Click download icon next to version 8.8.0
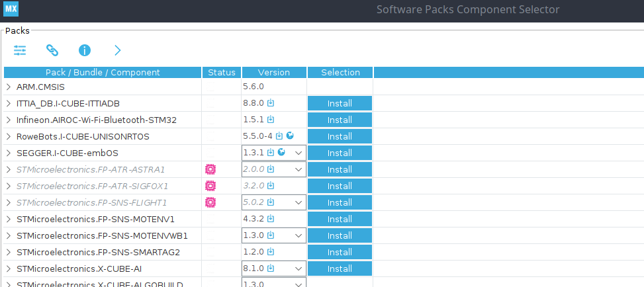 pos(271,103)
